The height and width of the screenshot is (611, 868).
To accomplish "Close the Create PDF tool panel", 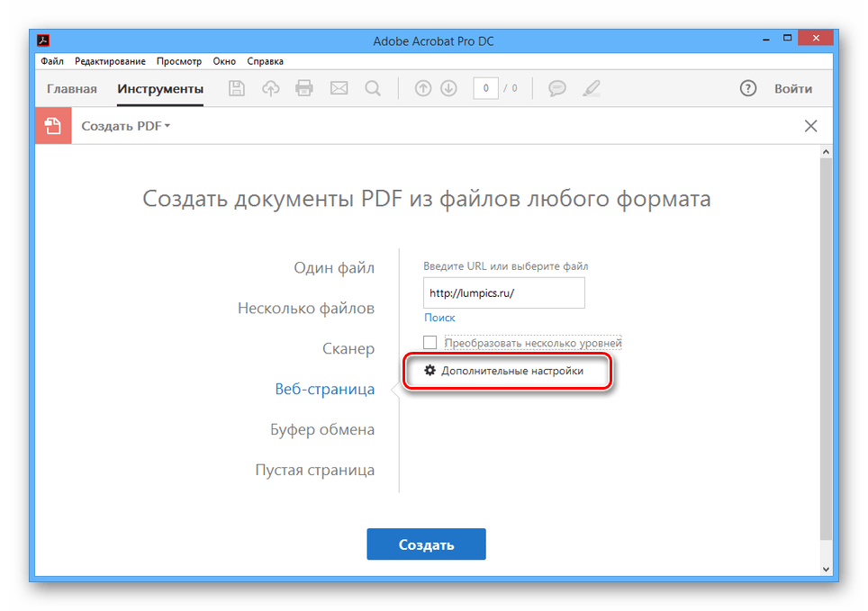I will (810, 126).
